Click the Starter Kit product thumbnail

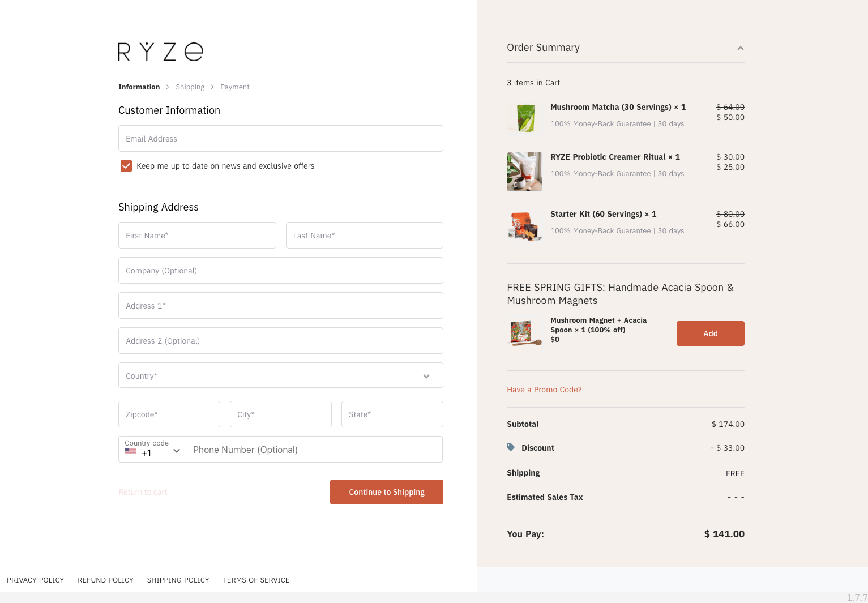point(525,226)
